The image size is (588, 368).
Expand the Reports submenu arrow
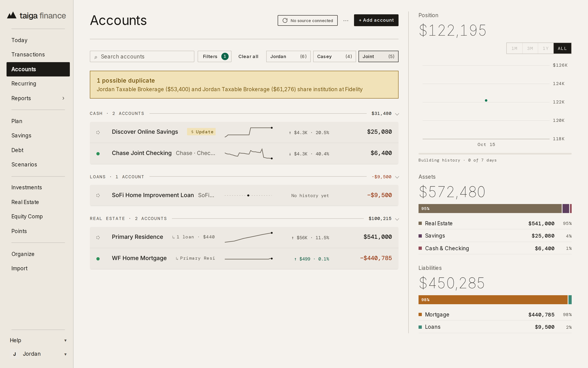pos(63,98)
